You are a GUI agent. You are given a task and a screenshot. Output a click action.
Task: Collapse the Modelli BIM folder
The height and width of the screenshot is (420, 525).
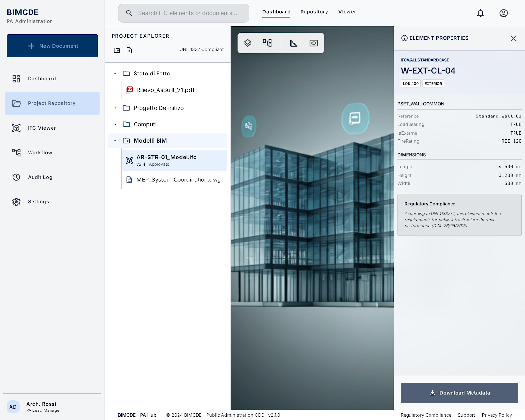(115, 141)
